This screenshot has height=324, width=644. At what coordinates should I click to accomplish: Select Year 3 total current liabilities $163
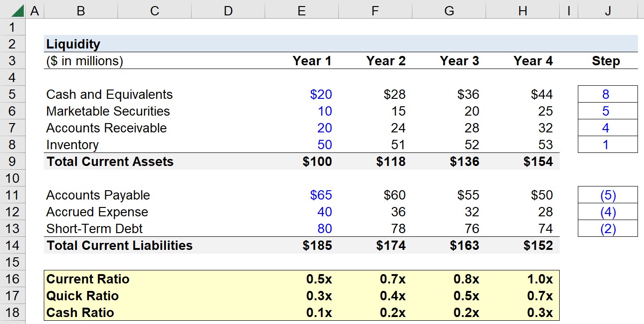click(465, 246)
